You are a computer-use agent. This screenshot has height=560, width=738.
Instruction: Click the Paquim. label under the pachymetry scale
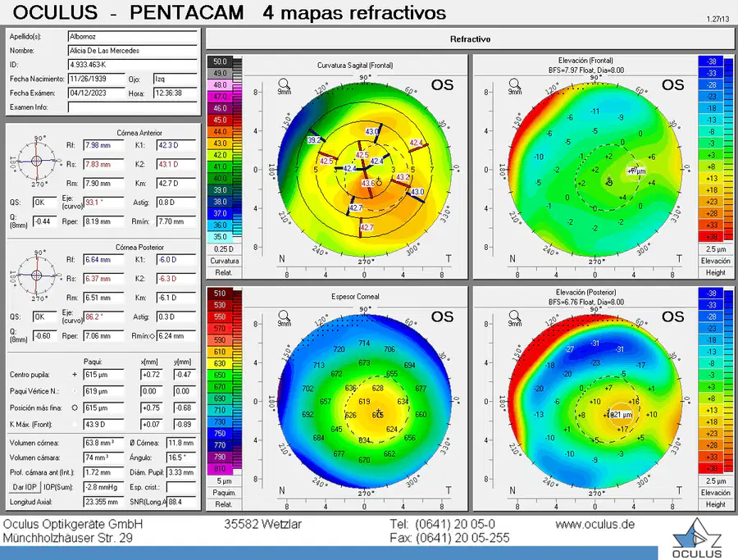225,493
